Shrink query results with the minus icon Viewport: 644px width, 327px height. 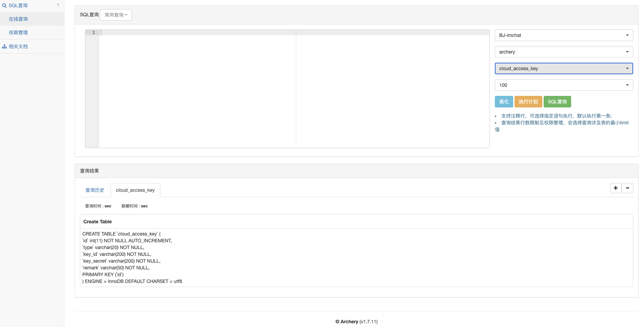click(627, 188)
